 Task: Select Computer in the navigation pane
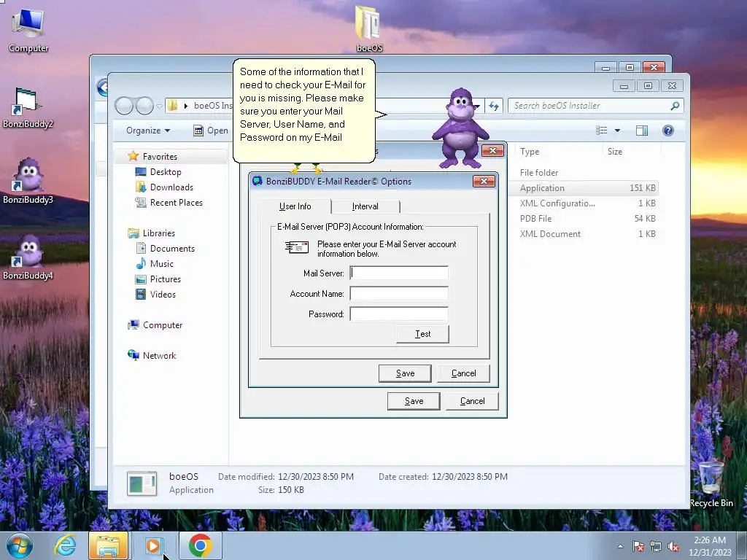click(x=163, y=324)
